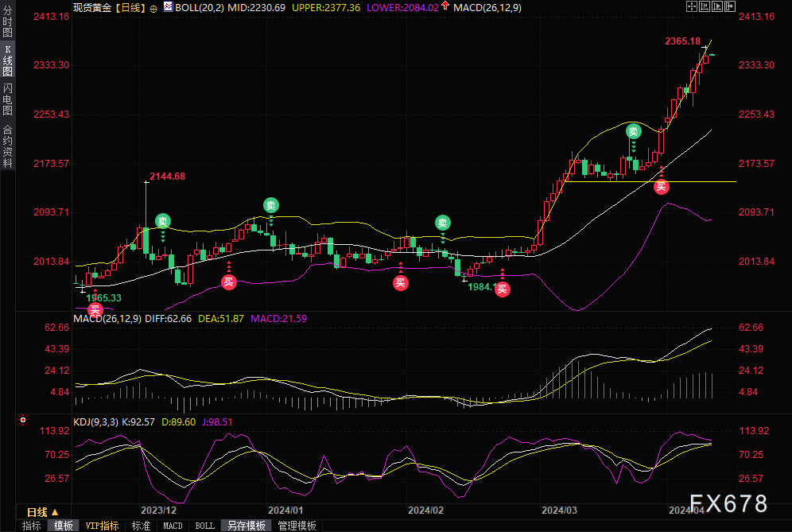Click the 现货黄金【日线】 title

tap(110, 8)
